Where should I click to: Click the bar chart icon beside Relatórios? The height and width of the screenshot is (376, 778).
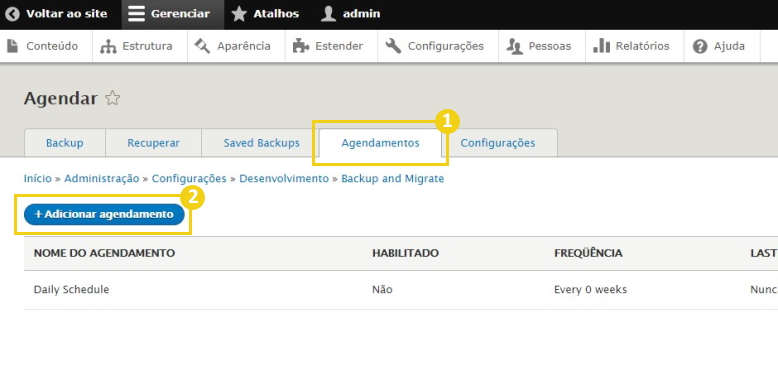point(601,46)
